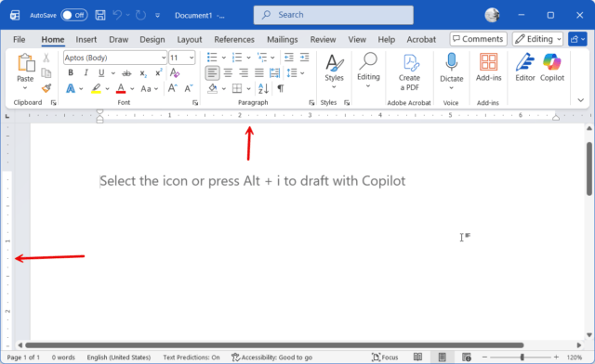Click the Save icon in title bar
Image resolution: width=595 pixels, height=364 pixels.
pos(100,15)
